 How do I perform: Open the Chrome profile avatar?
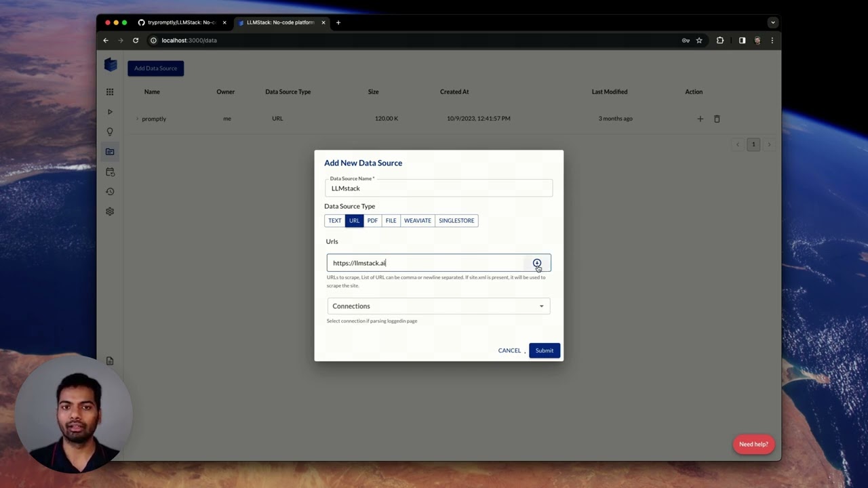tap(757, 41)
